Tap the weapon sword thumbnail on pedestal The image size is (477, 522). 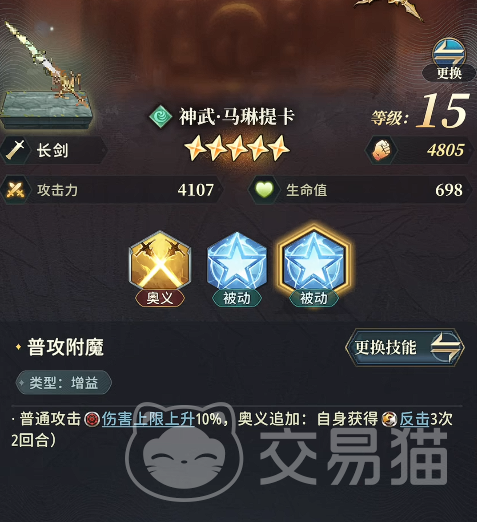point(46,76)
